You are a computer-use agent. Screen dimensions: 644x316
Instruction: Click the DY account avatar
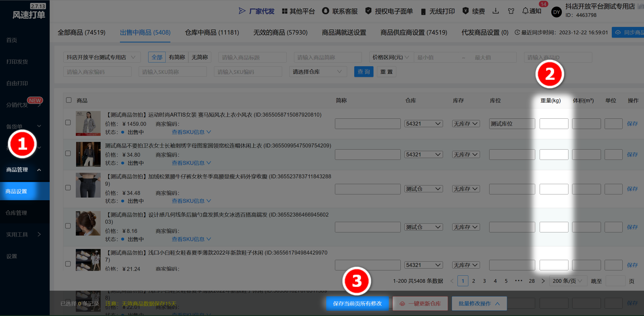557,12
